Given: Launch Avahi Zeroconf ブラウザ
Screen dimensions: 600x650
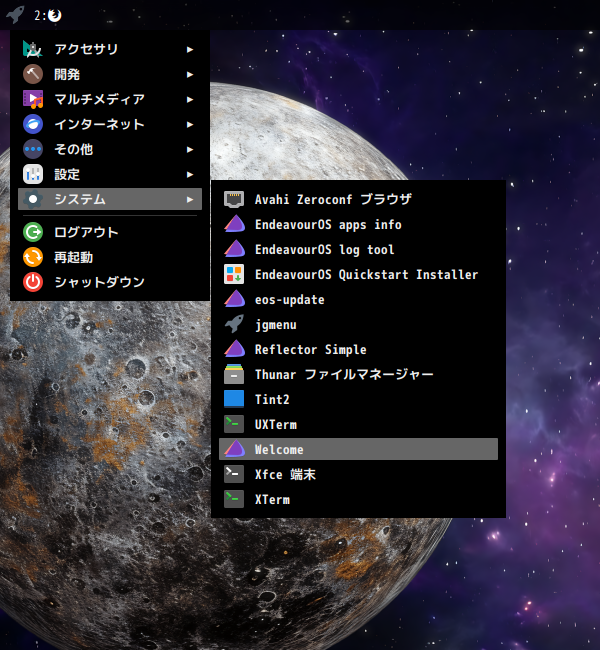Looking at the screenshot, I should point(358,199).
